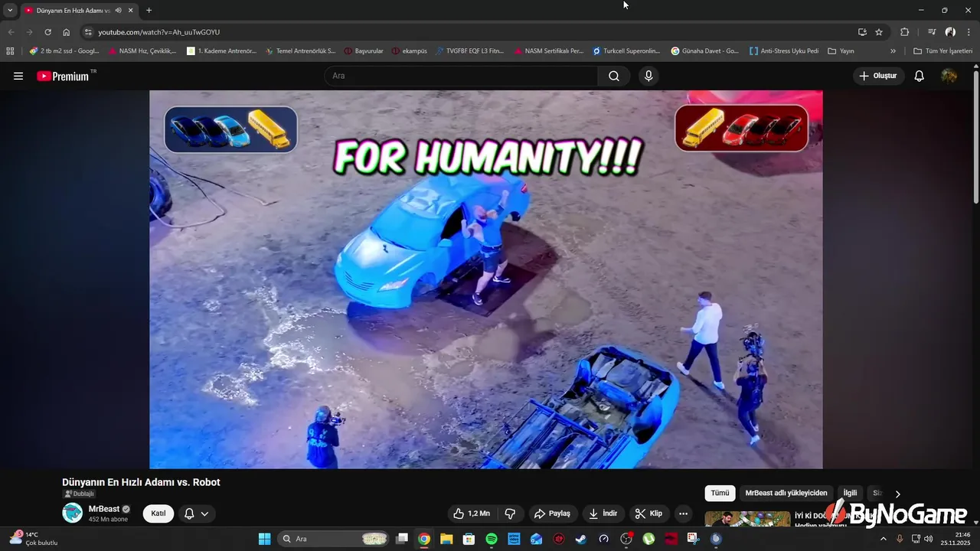Viewport: 980px width, 551px height.
Task: Open a new browser tab
Action: [x=149, y=10]
